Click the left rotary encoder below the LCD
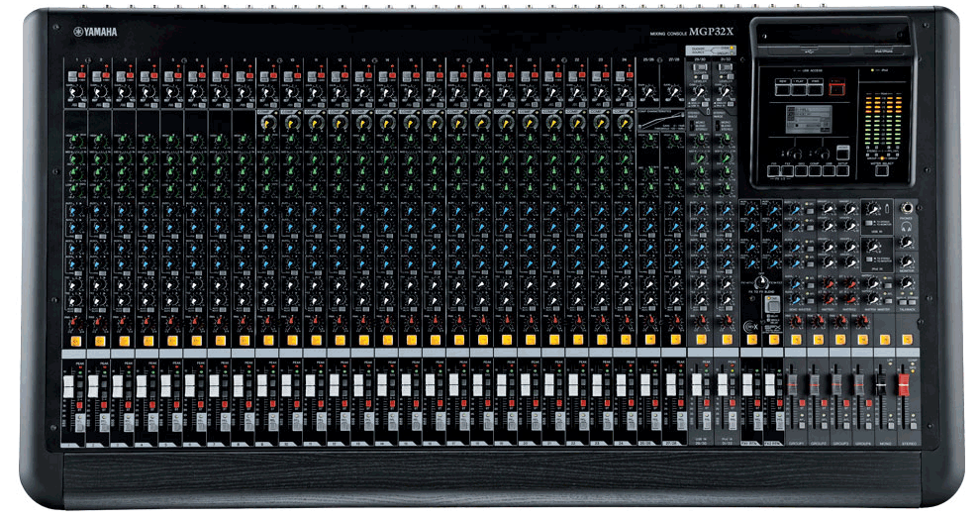 [794, 154]
